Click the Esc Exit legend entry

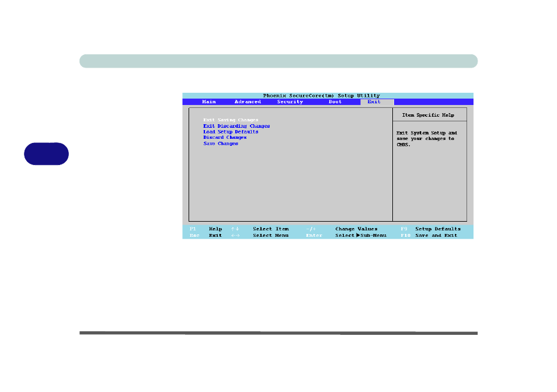coord(206,235)
